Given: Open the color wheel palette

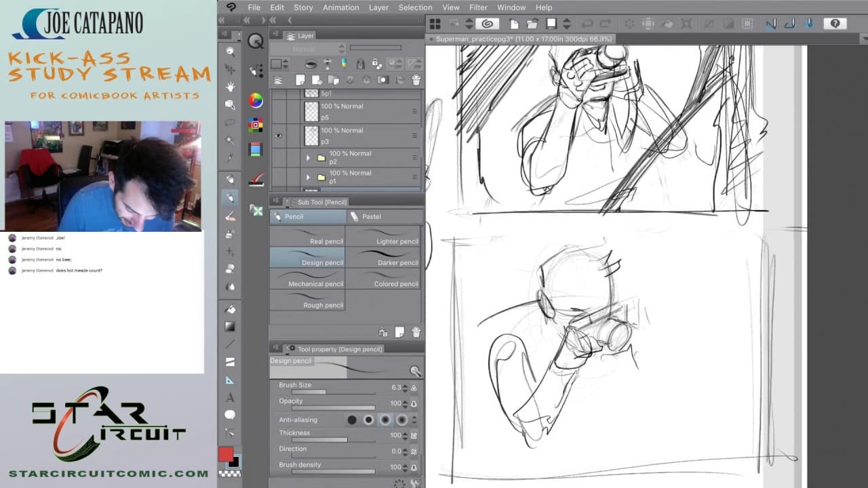Looking at the screenshot, I should click(256, 101).
